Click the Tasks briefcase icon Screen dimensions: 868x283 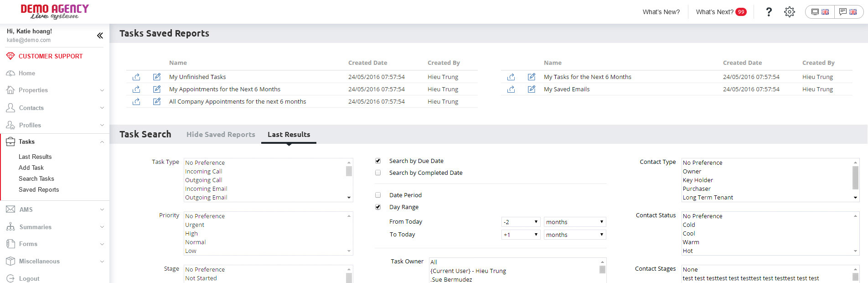coord(10,141)
